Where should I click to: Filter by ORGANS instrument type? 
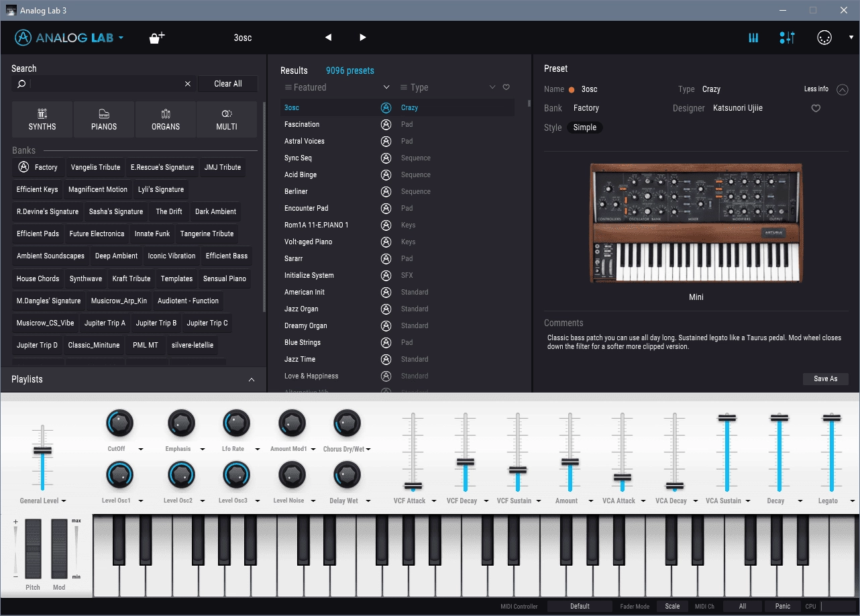tap(166, 119)
